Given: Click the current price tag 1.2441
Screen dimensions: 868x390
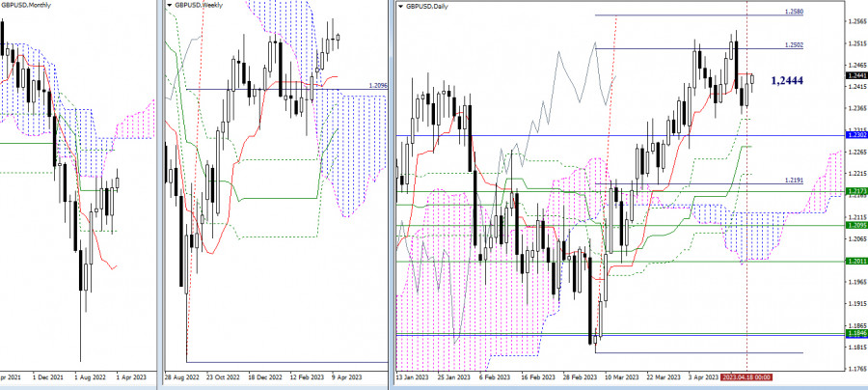Looking at the screenshot, I should click(x=855, y=75).
